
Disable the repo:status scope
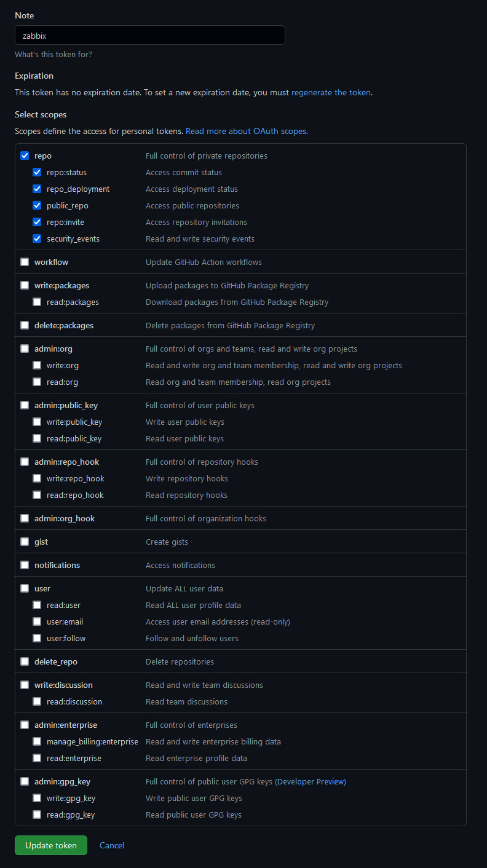[x=37, y=173]
